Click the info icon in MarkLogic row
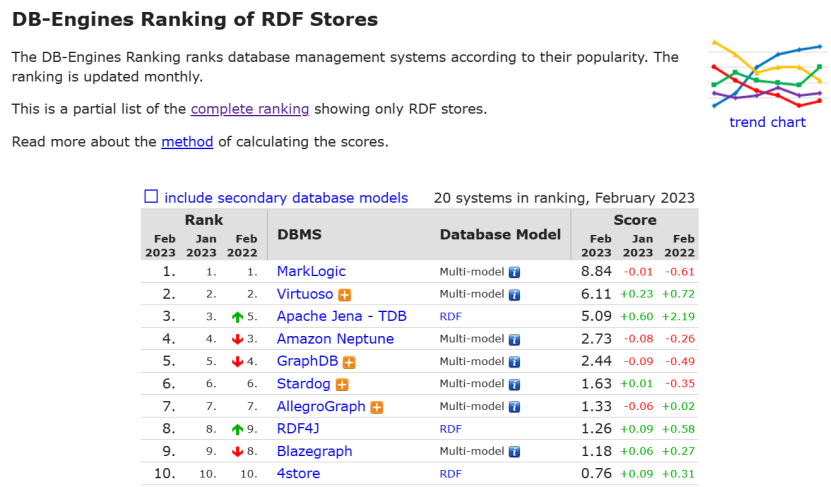This screenshot has width=831, height=487. (514, 272)
